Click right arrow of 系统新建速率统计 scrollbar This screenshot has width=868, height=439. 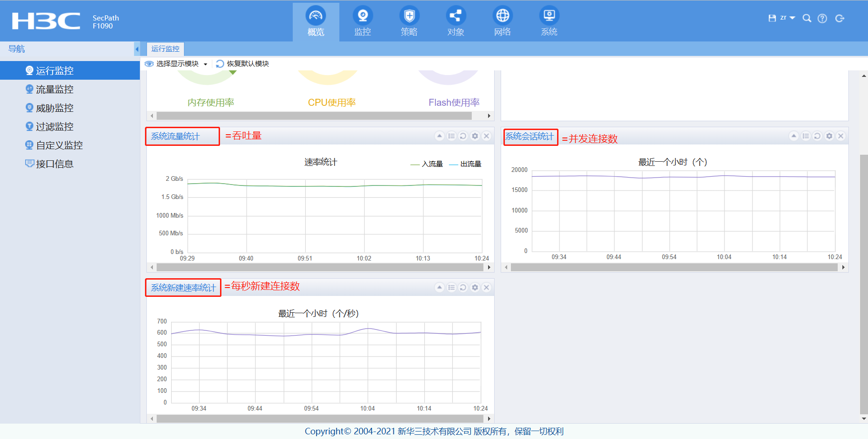489,418
